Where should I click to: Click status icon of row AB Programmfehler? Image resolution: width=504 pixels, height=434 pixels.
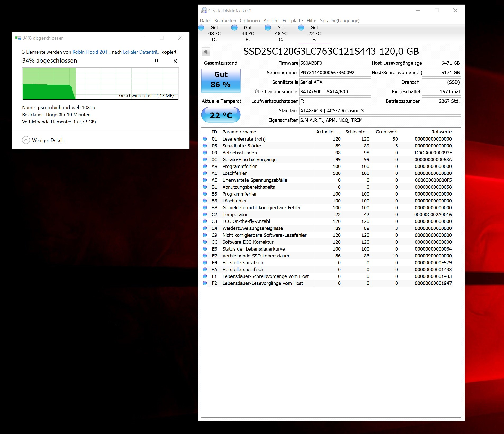coord(205,166)
